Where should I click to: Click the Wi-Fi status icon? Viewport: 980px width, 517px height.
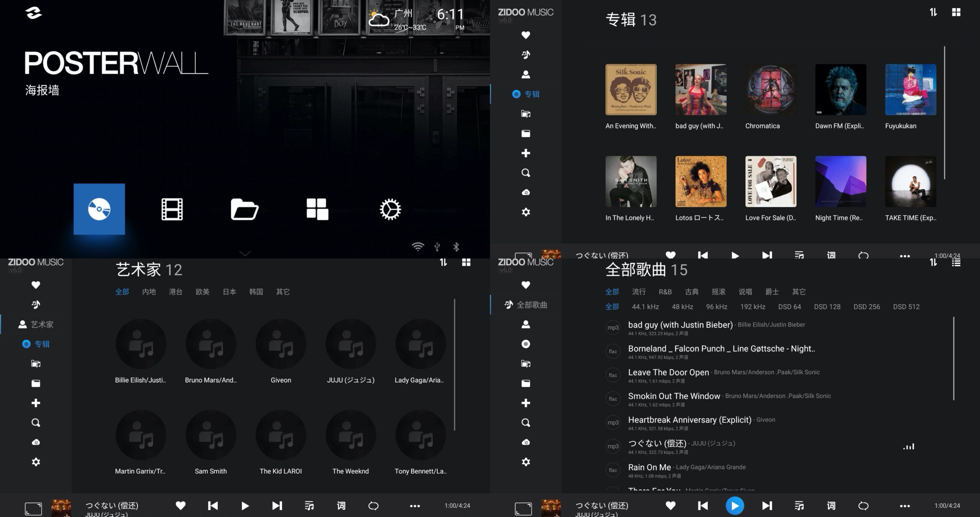pyautogui.click(x=418, y=247)
